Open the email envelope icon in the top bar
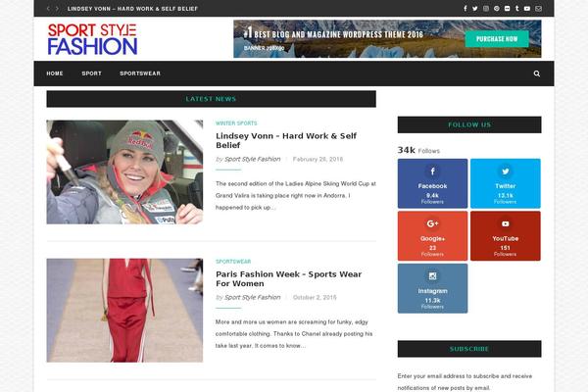 pyautogui.click(x=538, y=8)
